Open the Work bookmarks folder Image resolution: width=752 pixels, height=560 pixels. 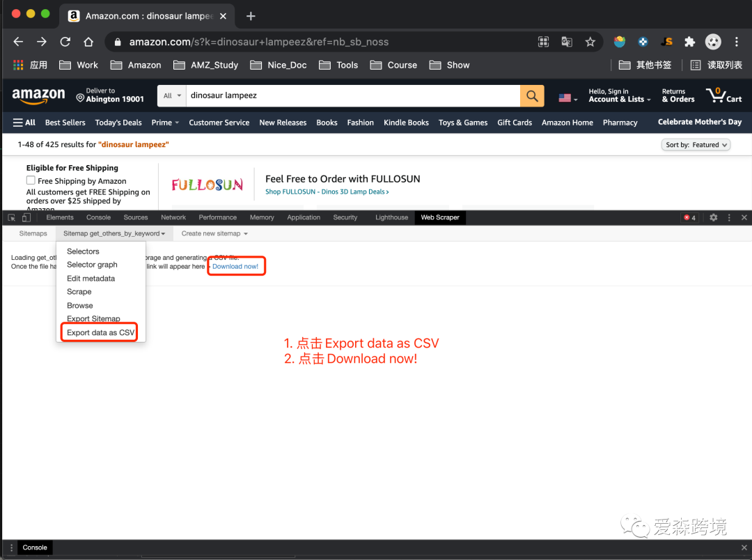click(79, 65)
